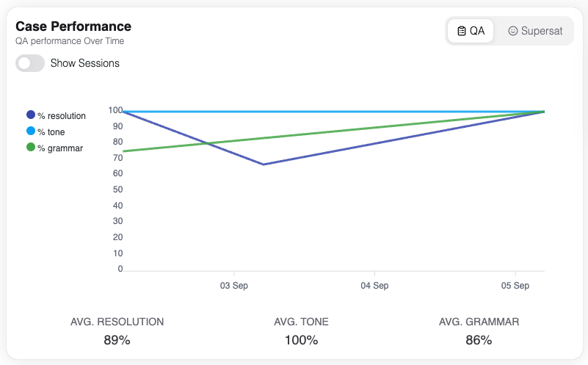Switch to the Supersat tab
Viewport: 588px width, 365px height.
tap(535, 31)
